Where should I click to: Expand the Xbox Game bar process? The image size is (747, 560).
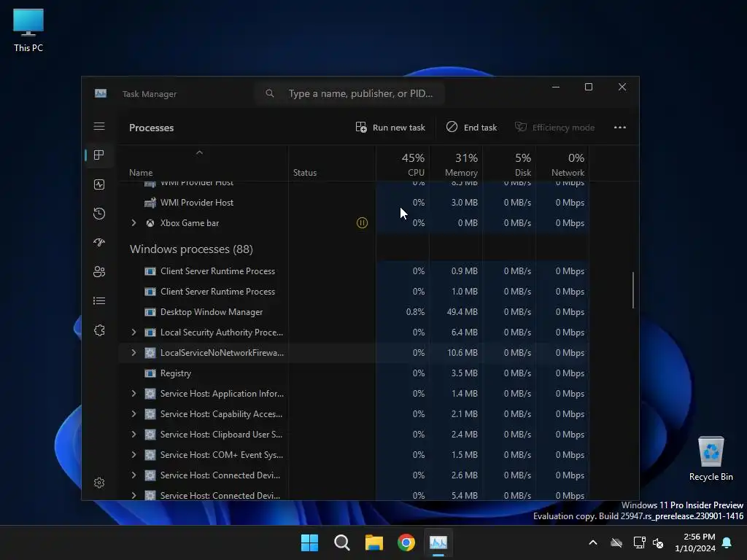click(134, 223)
